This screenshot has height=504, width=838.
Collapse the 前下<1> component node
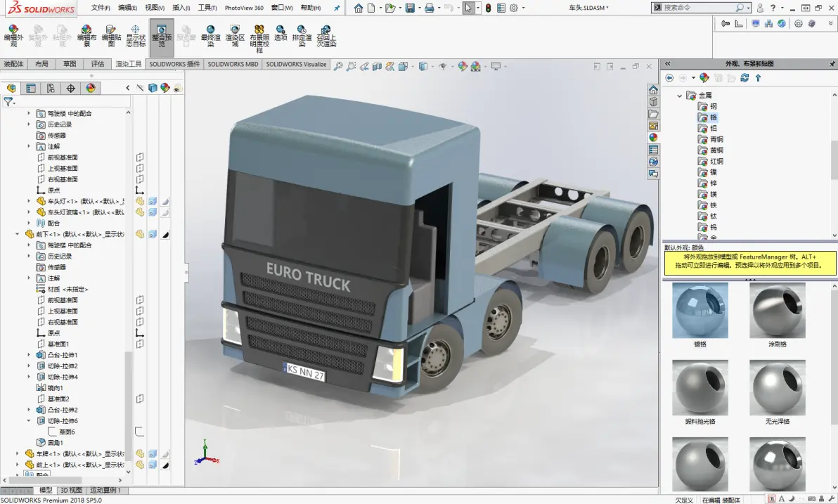18,234
